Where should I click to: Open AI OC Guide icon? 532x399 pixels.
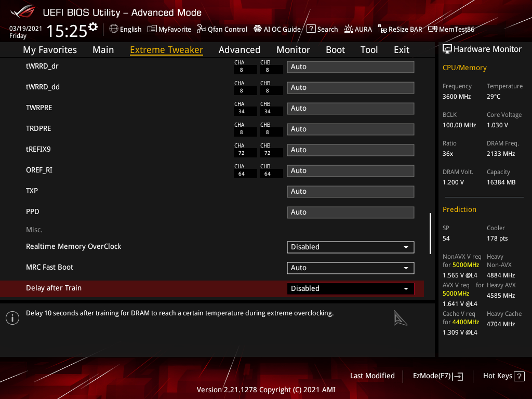(258, 29)
